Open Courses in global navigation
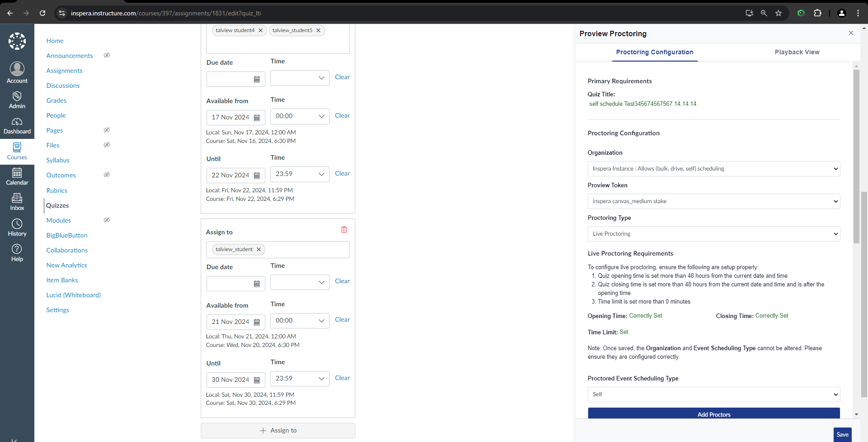The height and width of the screenshot is (442, 868). tap(17, 152)
